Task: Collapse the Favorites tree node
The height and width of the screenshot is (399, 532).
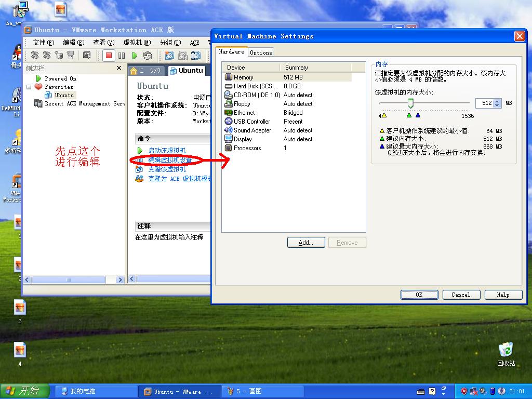Action: tap(29, 87)
